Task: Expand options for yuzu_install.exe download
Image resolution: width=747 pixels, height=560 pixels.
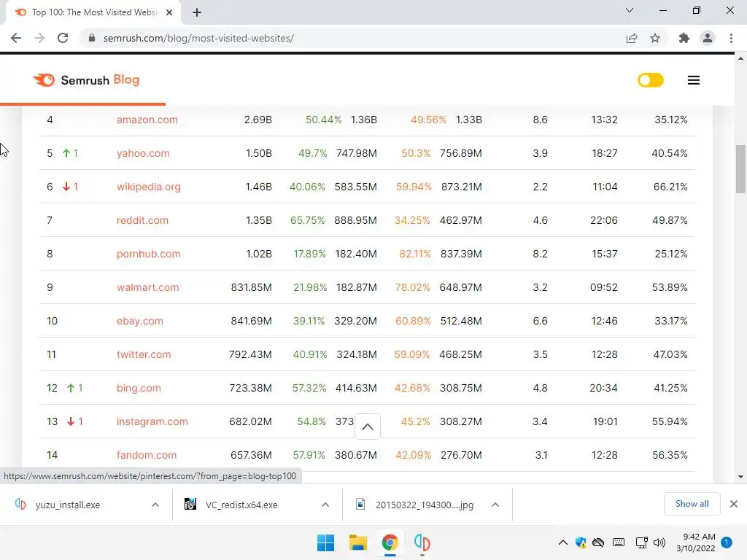Action: tap(155, 505)
